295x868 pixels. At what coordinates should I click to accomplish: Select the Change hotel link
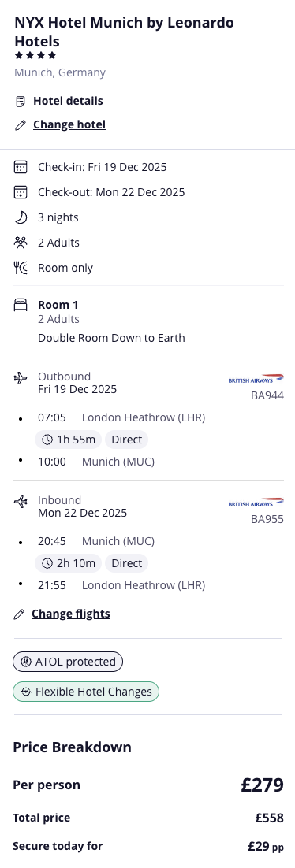click(69, 125)
